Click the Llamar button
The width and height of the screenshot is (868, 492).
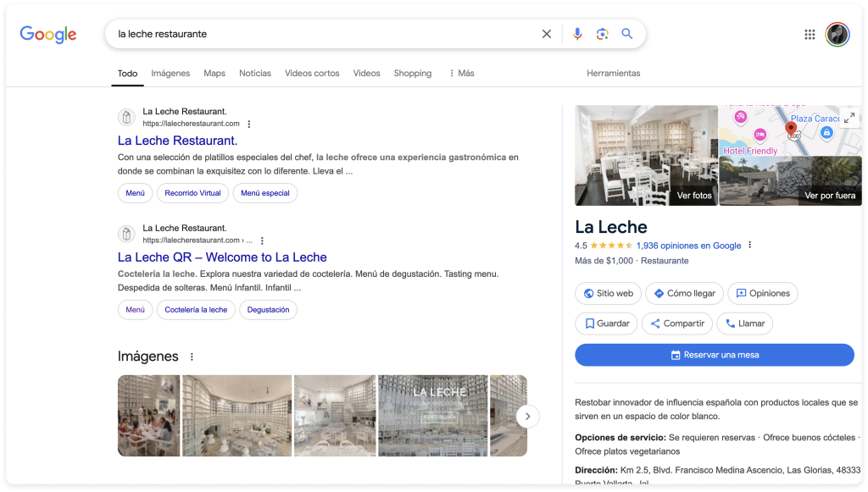coord(744,323)
